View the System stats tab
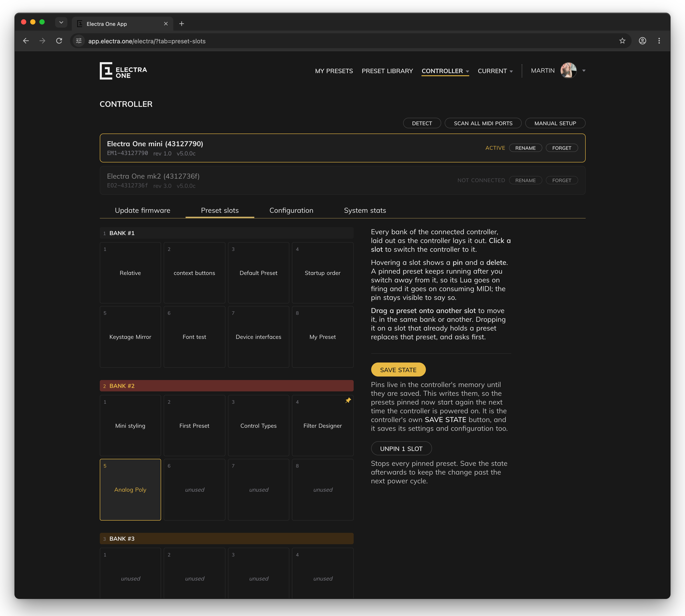Viewport: 685px width, 616px height. (365, 211)
